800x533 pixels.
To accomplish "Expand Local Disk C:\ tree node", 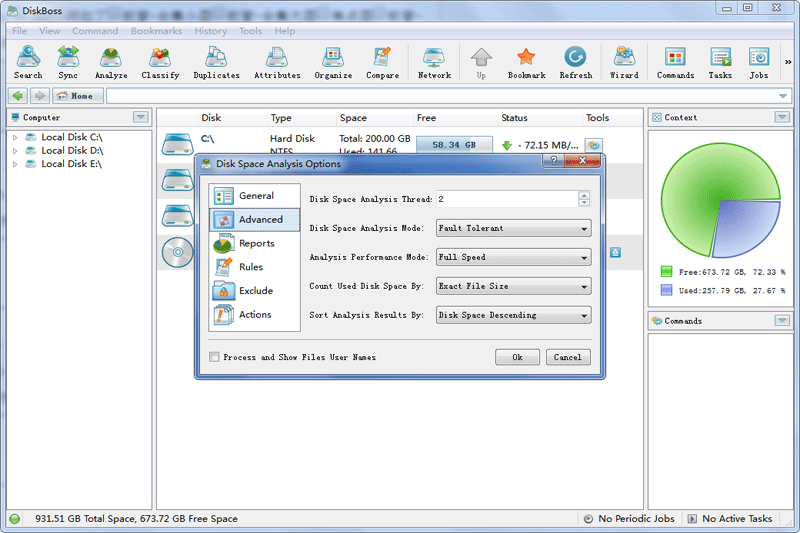I will (15, 137).
